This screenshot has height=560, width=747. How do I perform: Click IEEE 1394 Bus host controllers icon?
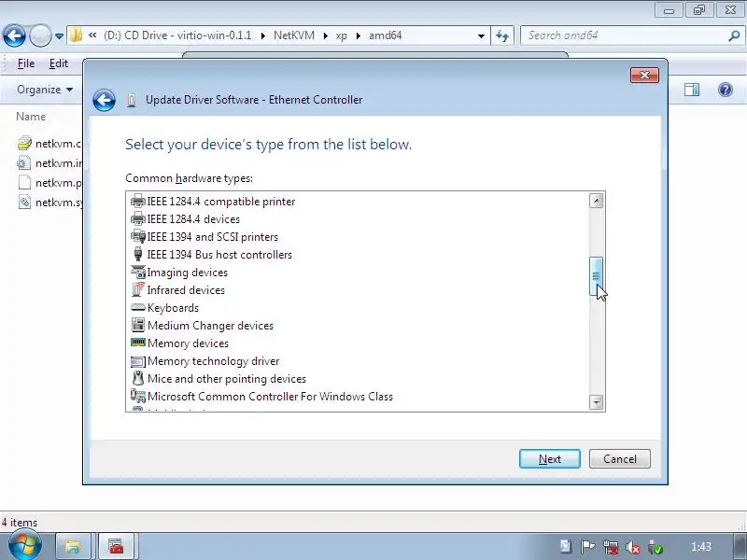tap(137, 254)
